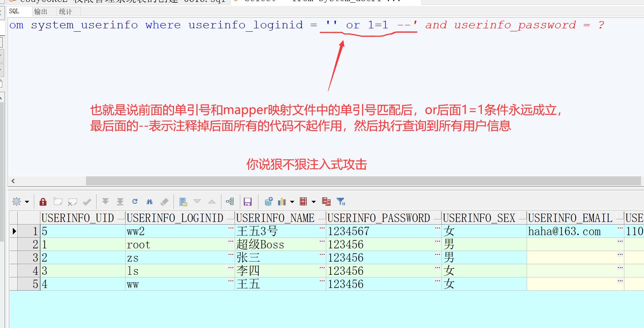
Task: Click the binoculars Query by example icon
Action: [x=149, y=202]
